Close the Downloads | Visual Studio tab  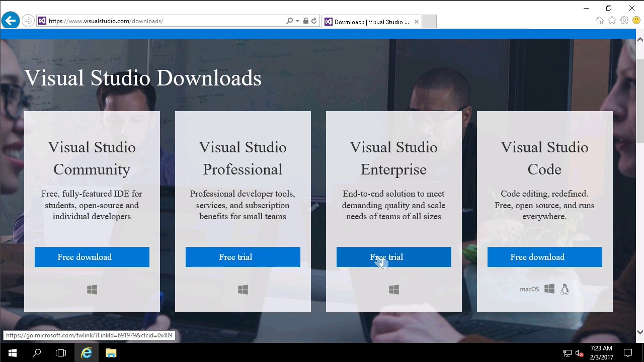pos(417,22)
